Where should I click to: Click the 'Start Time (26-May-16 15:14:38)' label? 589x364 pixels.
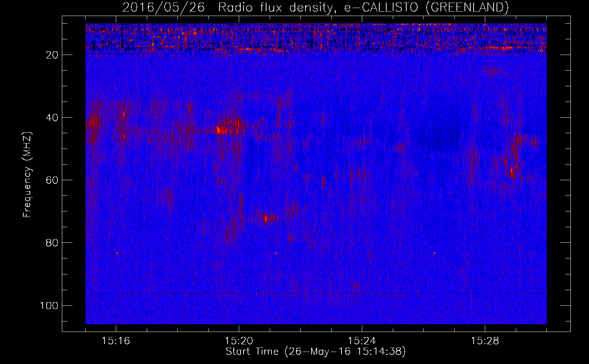(x=316, y=352)
